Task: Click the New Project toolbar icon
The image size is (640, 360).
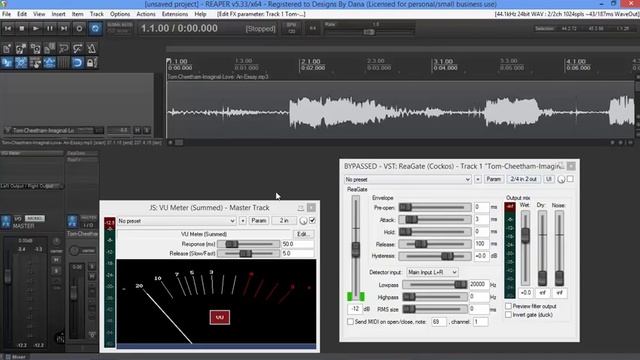Action: click(7, 49)
